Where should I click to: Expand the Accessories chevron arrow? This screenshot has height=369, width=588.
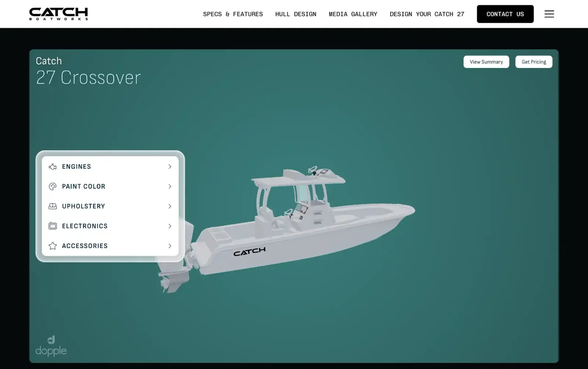coord(170,246)
